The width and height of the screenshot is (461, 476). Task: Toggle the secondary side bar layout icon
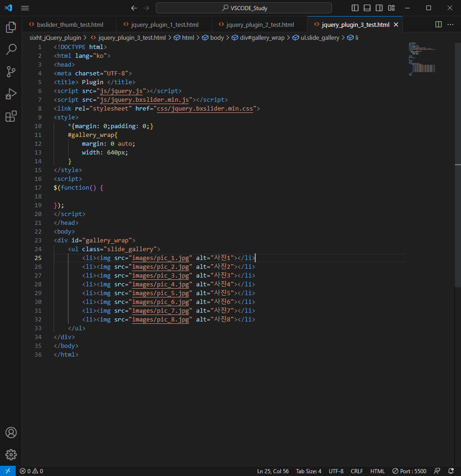coord(379,8)
